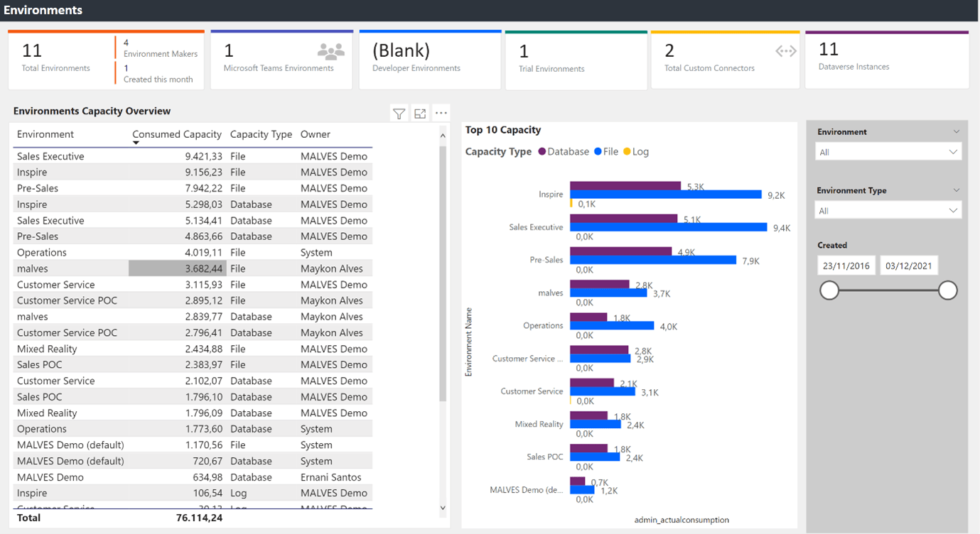Viewport: 980px width, 534px height.
Task: Click the filter icon above the capacity table
Action: [x=399, y=114]
